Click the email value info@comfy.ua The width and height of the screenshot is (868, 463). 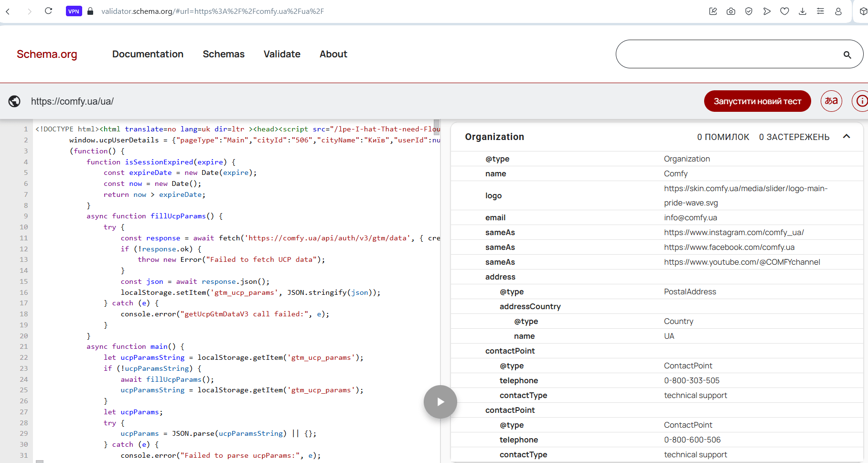pyautogui.click(x=690, y=217)
